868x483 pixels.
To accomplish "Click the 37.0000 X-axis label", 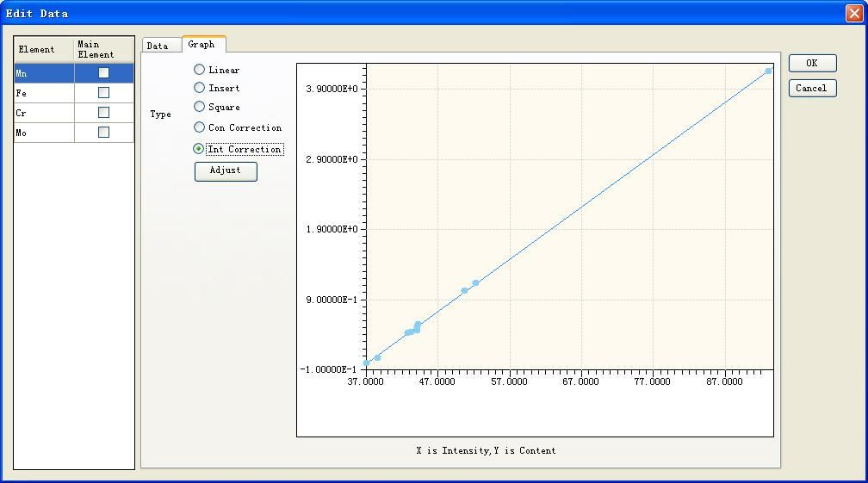I will [x=365, y=381].
